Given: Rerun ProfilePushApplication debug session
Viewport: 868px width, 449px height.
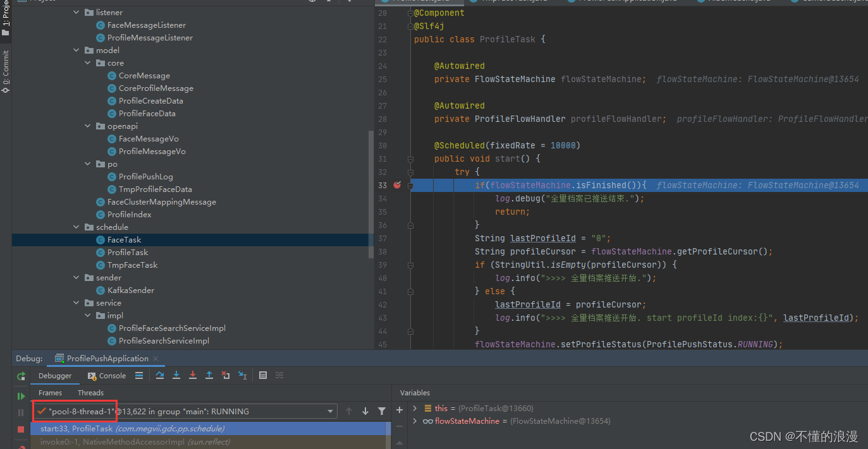Looking at the screenshot, I should (21, 376).
